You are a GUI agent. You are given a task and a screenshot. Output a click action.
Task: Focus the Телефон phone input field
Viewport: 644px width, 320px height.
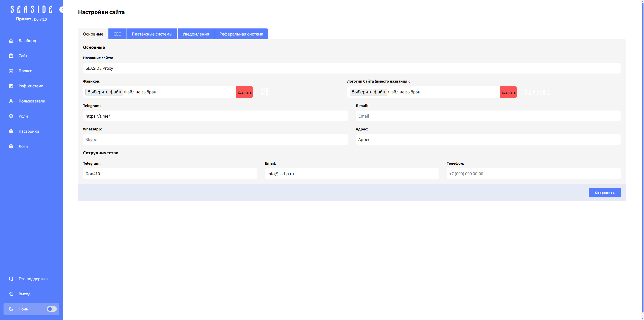[x=534, y=174]
